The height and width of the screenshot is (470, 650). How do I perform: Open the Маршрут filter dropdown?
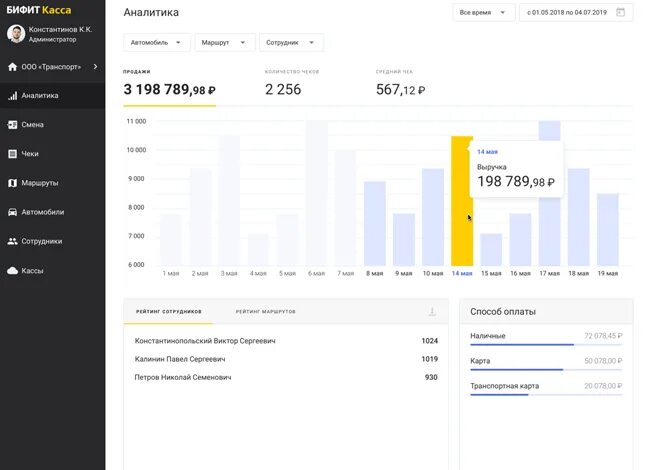pyautogui.click(x=225, y=43)
